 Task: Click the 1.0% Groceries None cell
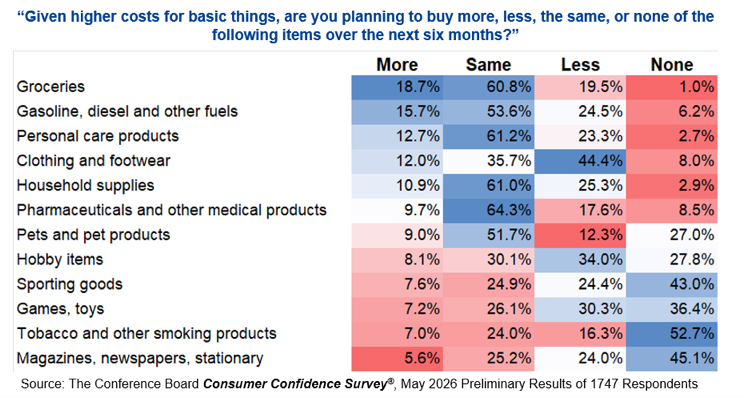pos(672,87)
